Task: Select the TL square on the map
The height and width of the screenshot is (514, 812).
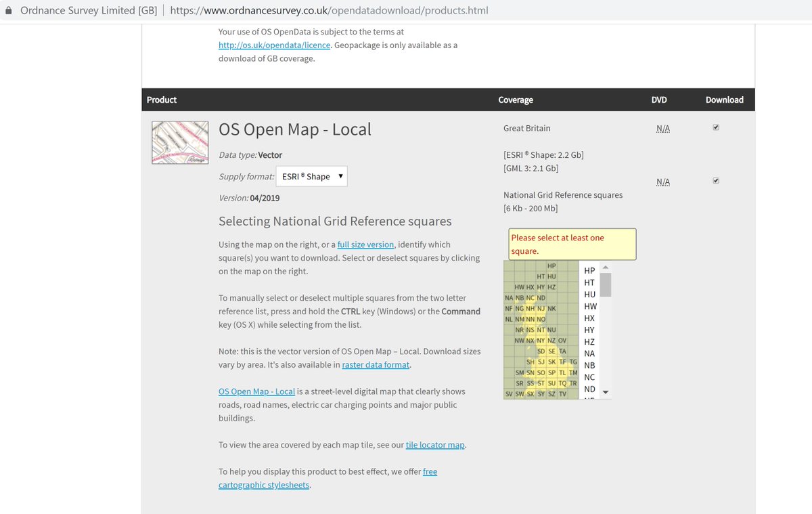Action: click(562, 372)
